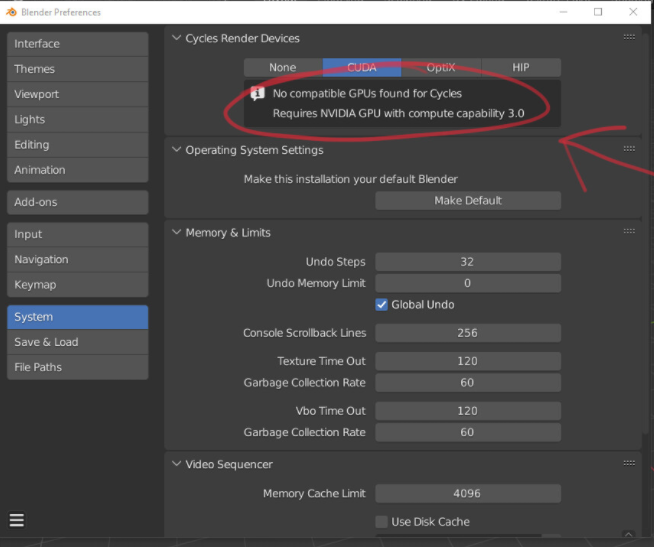Select None as Cycles render device
Screen dimensions: 654x547
tap(283, 68)
